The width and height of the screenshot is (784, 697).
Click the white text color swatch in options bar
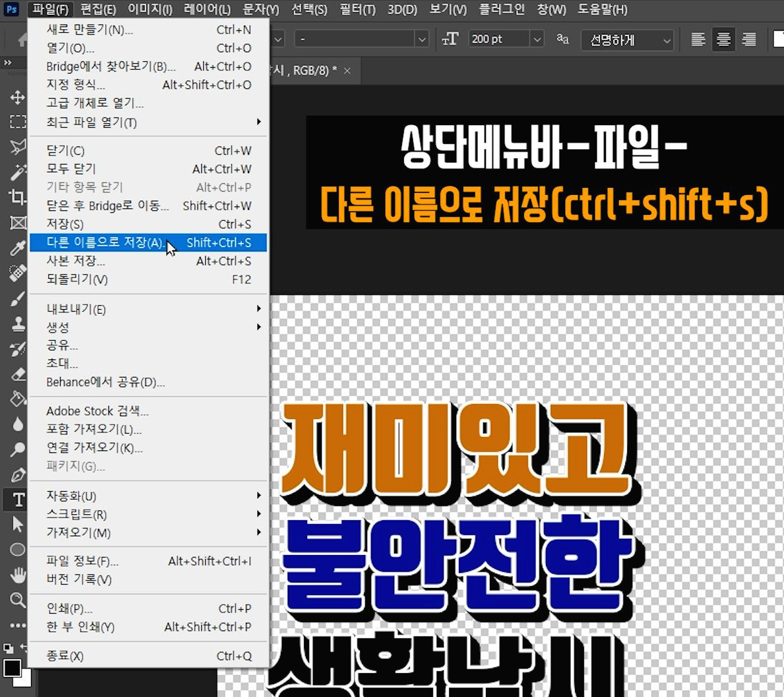(778, 39)
